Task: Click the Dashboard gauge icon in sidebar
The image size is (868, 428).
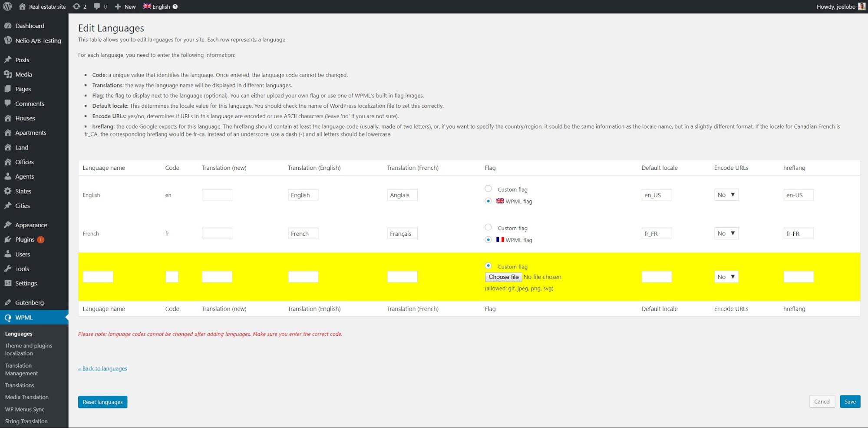Action: pos(8,26)
